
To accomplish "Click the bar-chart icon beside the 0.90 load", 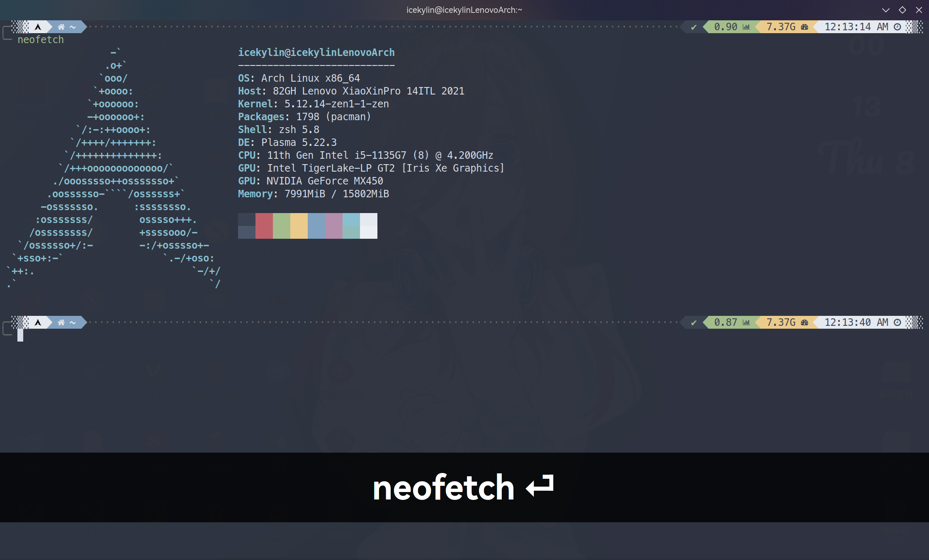I will 747,27.
